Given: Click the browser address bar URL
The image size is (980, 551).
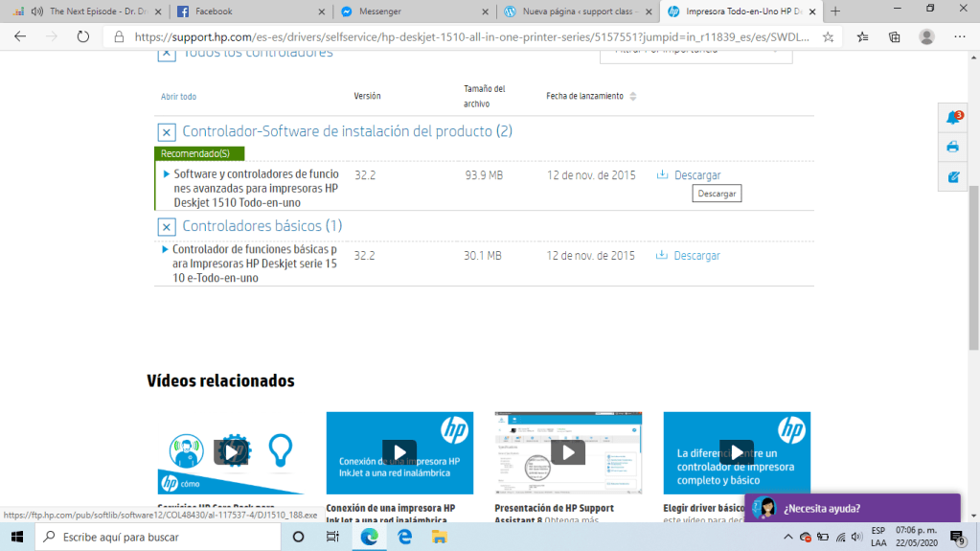Looking at the screenshot, I should click(x=472, y=37).
